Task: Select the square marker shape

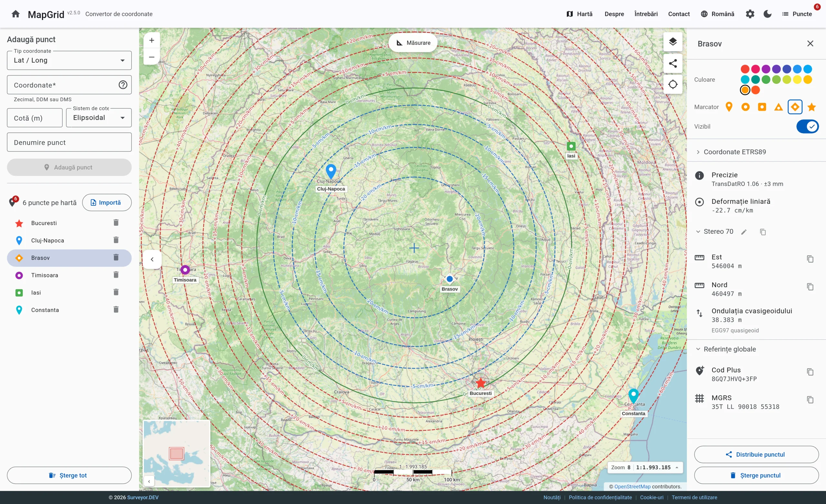Action: tap(762, 107)
